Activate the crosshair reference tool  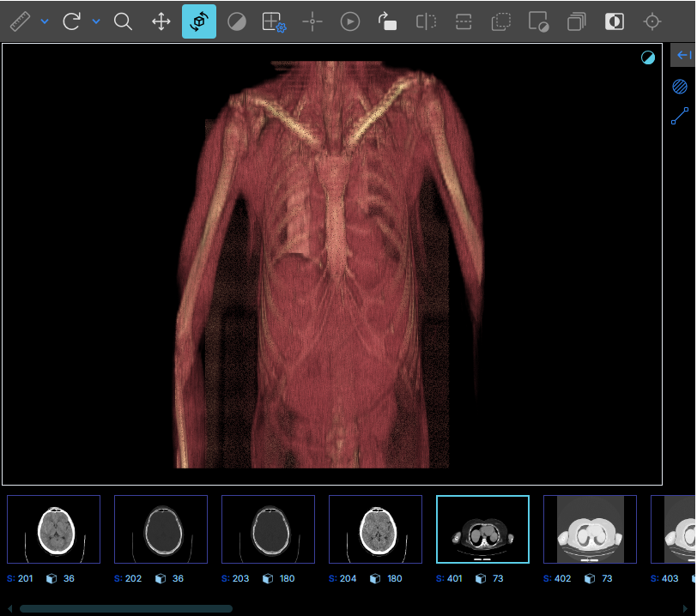click(x=312, y=21)
